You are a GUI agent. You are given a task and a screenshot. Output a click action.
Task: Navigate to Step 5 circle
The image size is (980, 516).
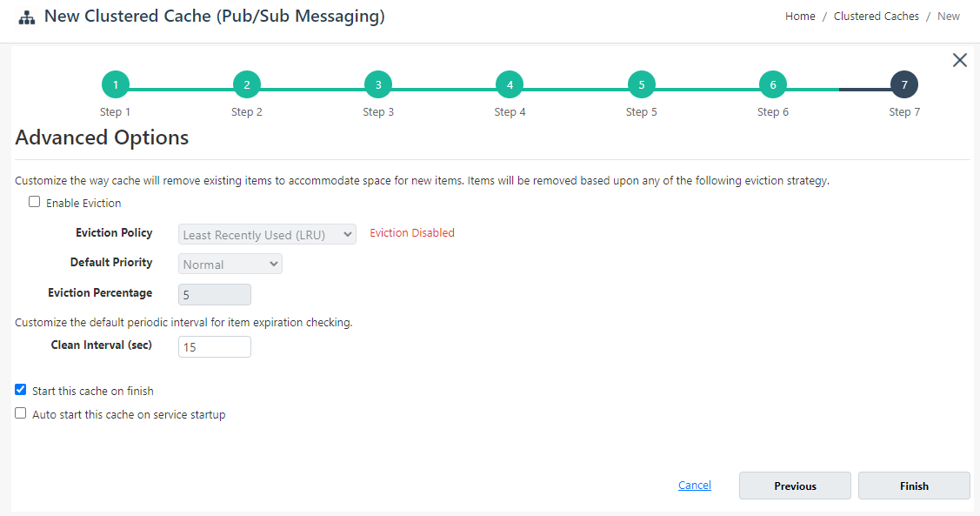641,84
